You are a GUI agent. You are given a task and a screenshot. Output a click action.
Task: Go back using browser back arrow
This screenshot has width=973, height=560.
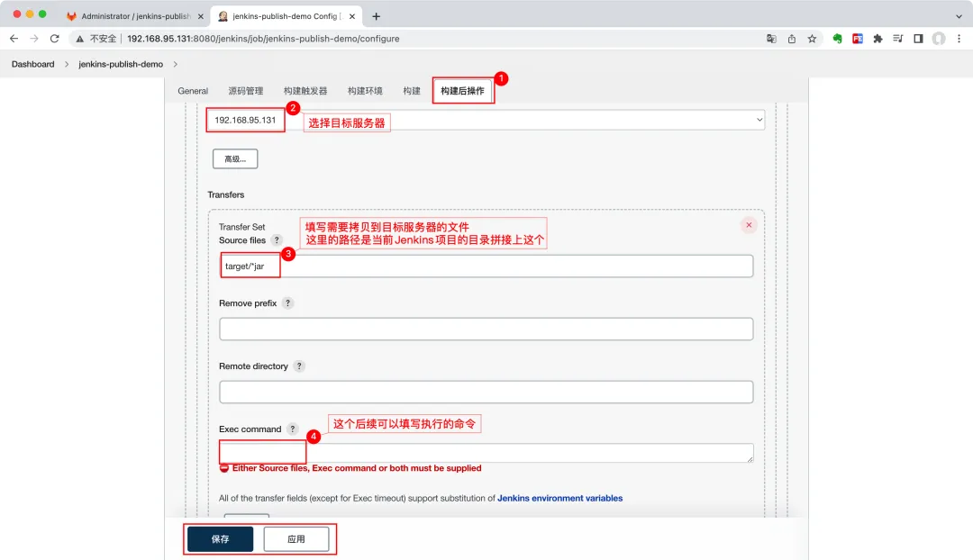[14, 39]
